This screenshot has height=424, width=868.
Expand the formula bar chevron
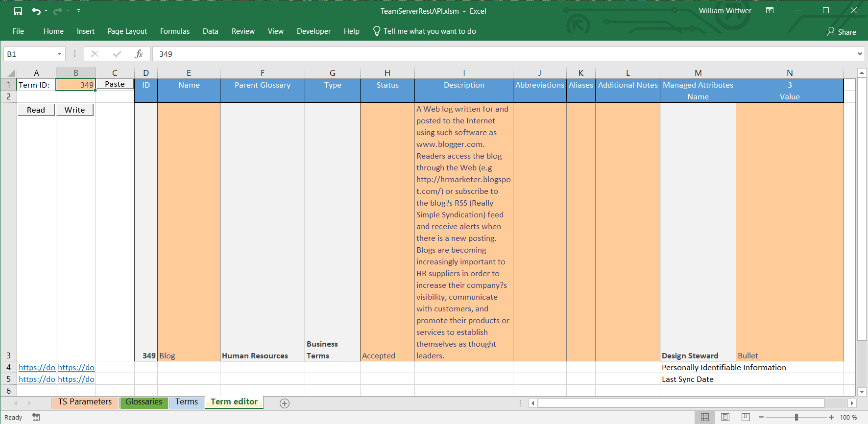click(x=860, y=54)
